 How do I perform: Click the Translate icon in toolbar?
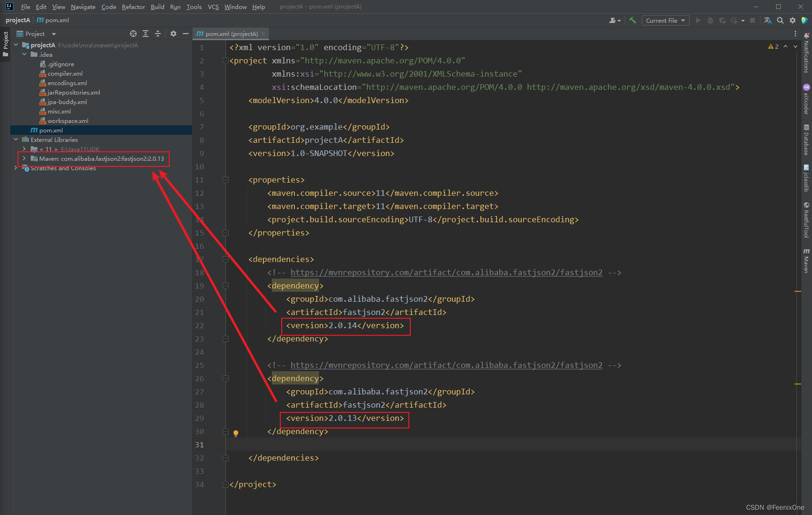coord(768,20)
